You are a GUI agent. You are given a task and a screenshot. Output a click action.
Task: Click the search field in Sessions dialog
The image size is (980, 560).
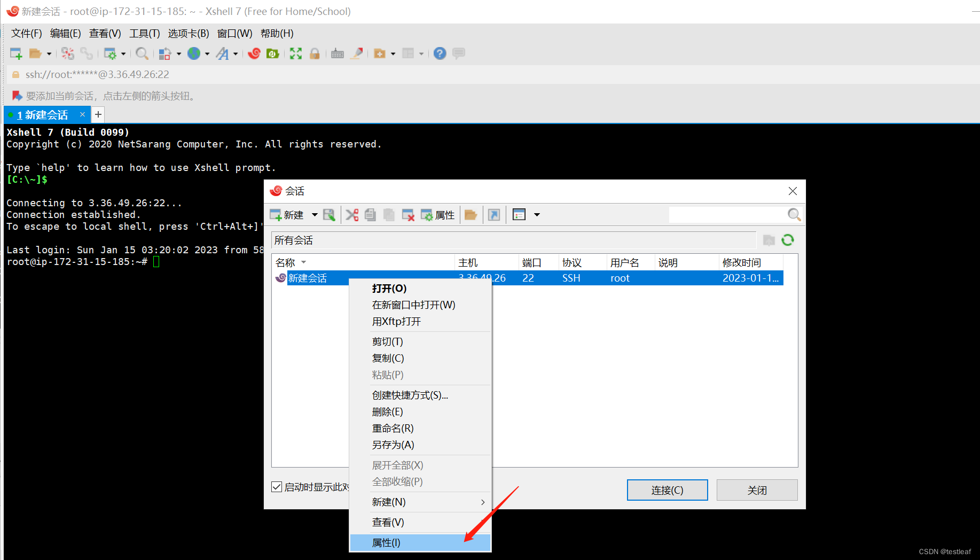pyautogui.click(x=727, y=215)
